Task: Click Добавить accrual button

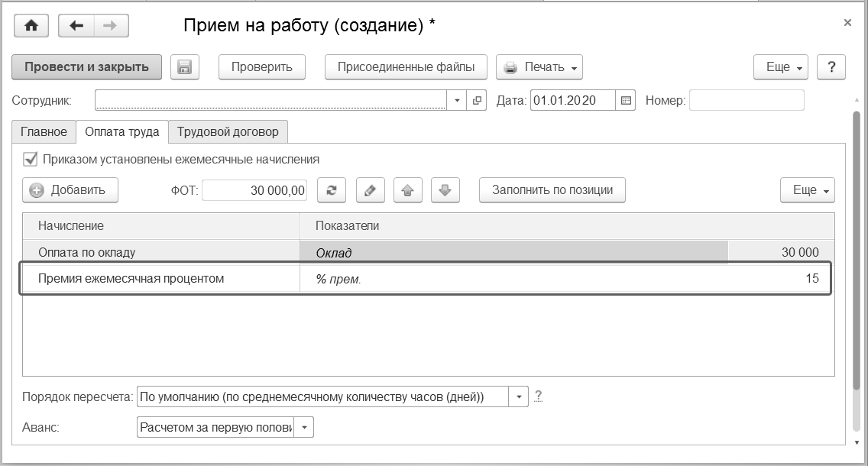Action: click(70, 189)
